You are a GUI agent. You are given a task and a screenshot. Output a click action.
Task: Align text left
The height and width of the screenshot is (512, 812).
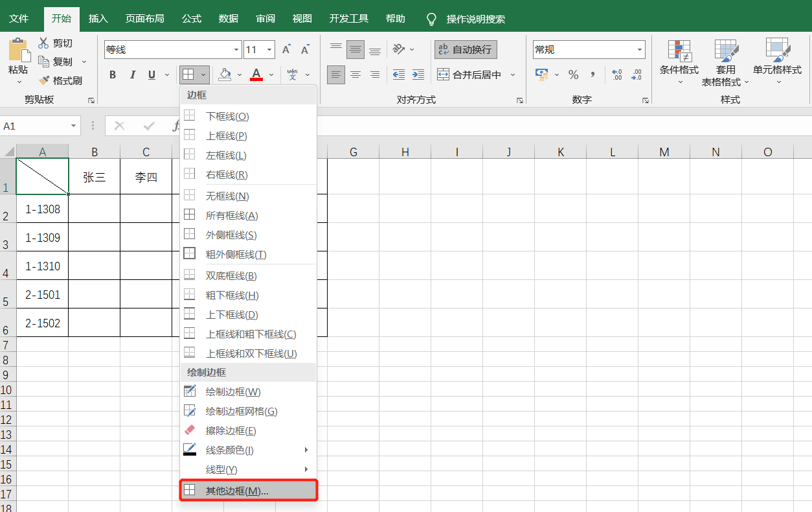[335, 75]
